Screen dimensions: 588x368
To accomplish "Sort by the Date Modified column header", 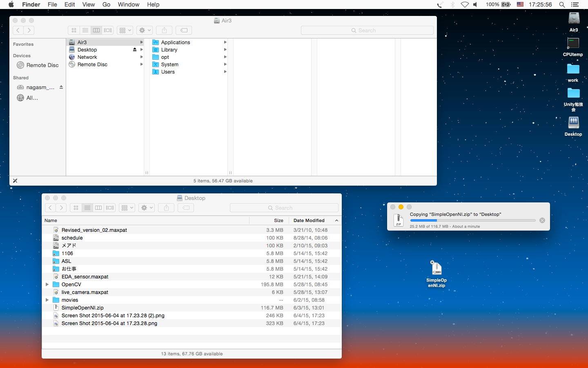I will tap(309, 220).
